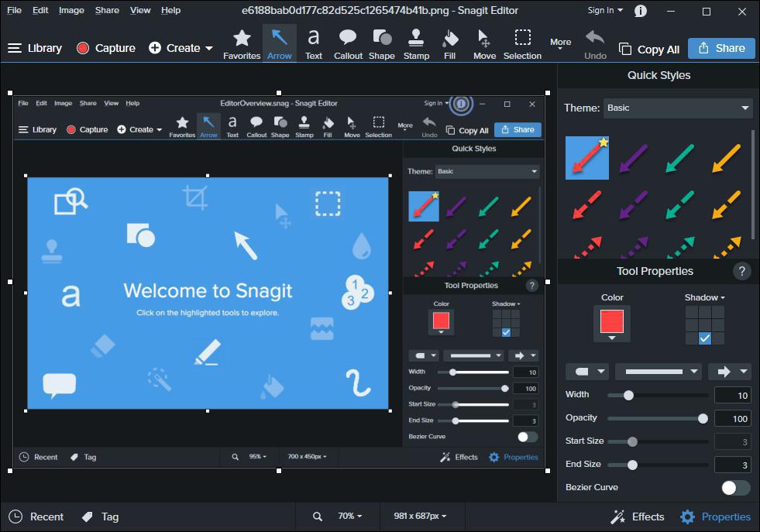Select the Fill tool
Screen dimensions: 760x532
coord(450,43)
